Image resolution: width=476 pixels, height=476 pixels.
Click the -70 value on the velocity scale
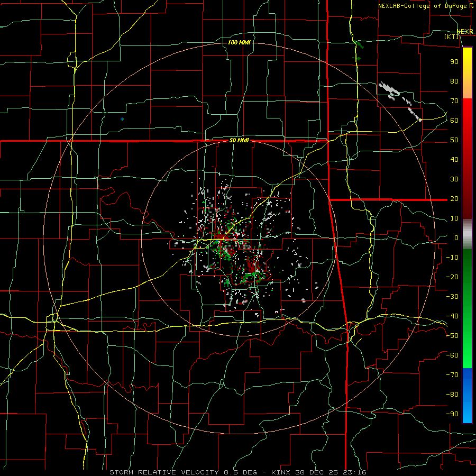pos(452,375)
